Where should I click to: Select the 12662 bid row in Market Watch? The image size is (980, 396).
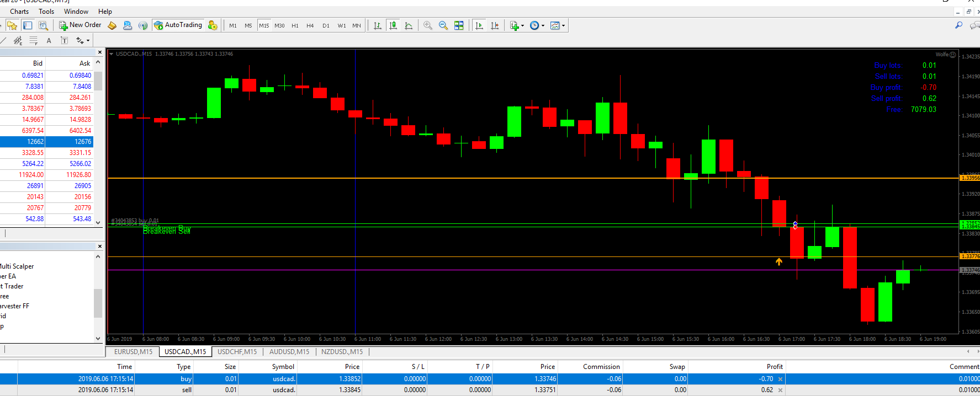[x=35, y=142]
